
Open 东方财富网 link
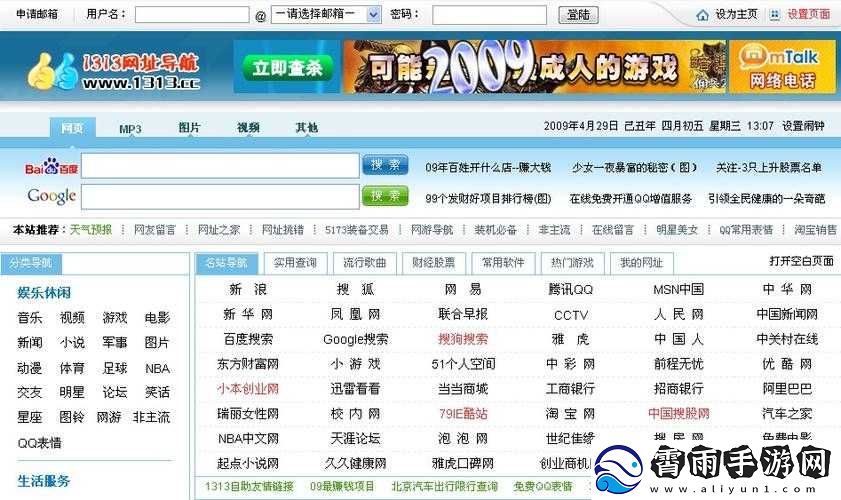248,364
